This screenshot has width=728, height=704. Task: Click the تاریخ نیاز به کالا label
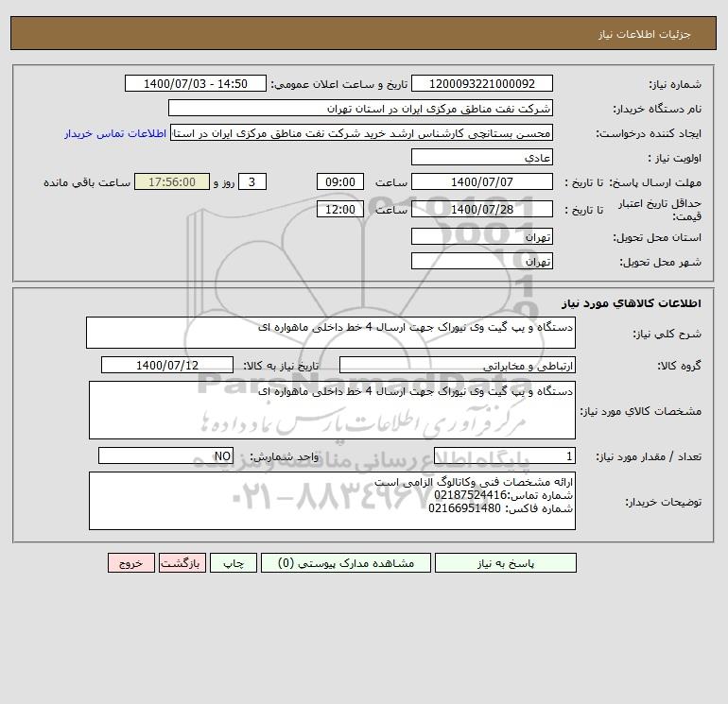click(x=281, y=366)
